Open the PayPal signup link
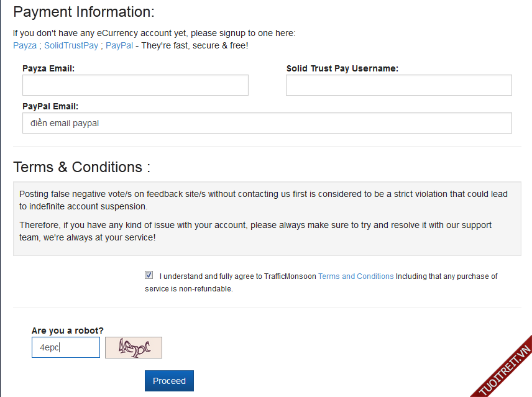This screenshot has height=397, width=532. pyautogui.click(x=119, y=45)
